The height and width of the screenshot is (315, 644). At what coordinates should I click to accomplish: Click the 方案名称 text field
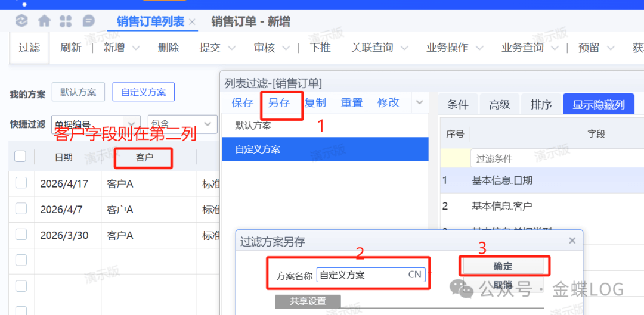361,275
